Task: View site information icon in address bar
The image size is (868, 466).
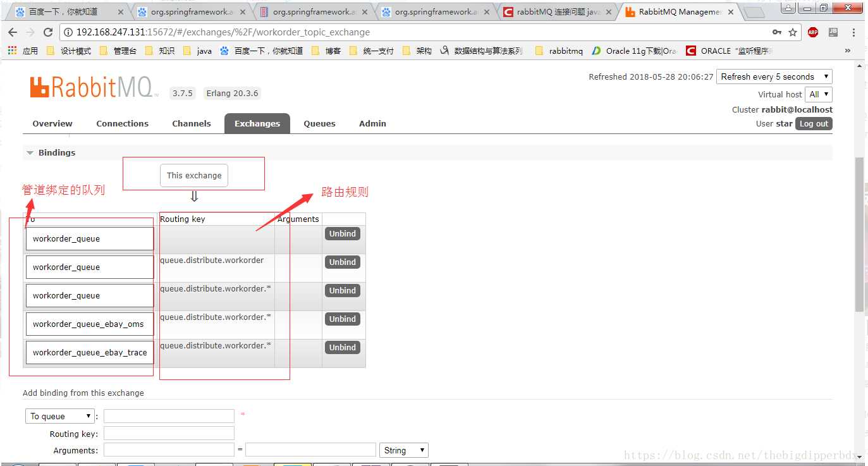Action: (x=69, y=32)
